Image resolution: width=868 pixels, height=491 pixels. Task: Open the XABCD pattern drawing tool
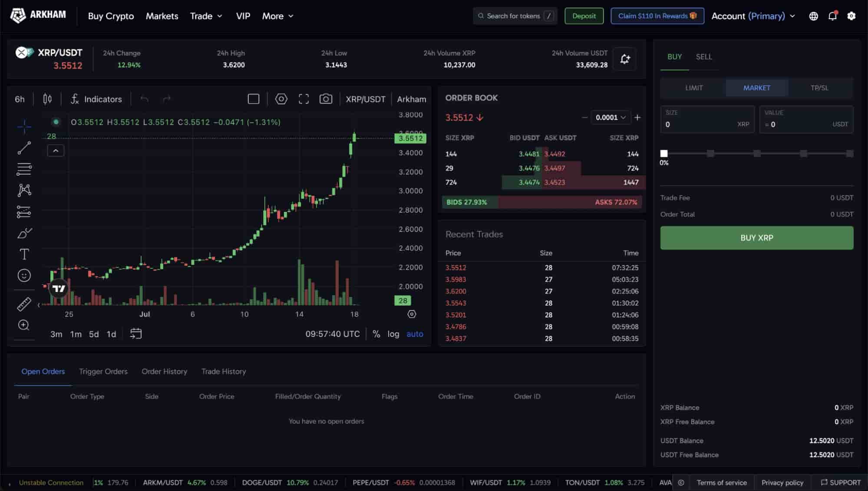[24, 190]
